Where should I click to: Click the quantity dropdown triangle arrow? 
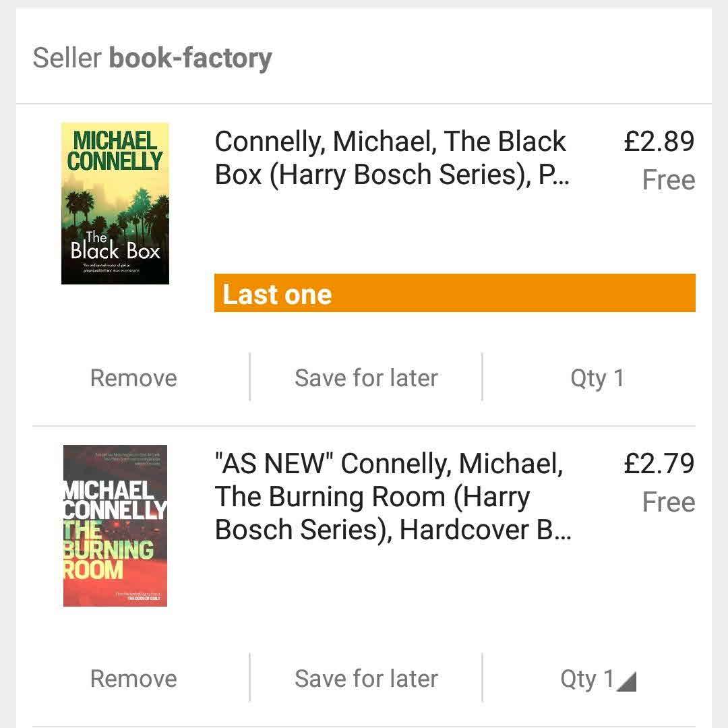click(x=628, y=682)
